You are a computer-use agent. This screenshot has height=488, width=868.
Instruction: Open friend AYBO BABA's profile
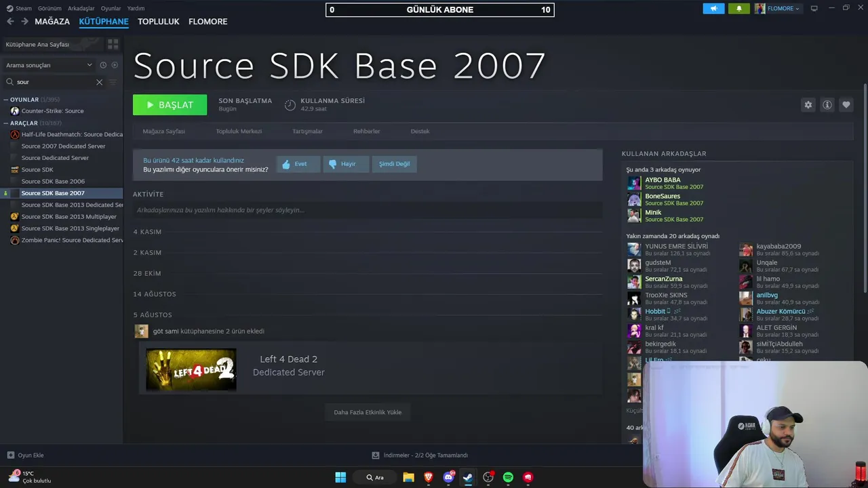click(x=663, y=180)
